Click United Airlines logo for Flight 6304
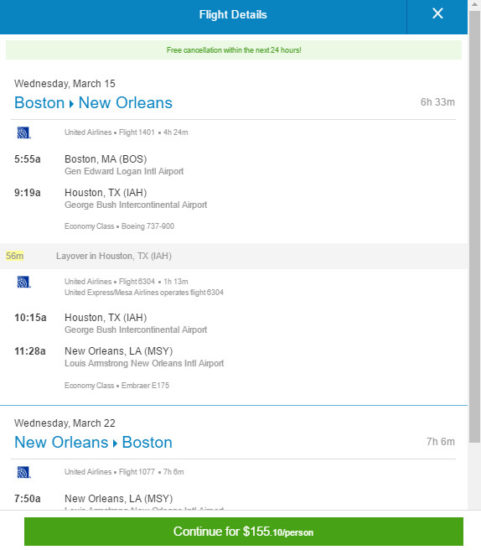 coord(24,282)
